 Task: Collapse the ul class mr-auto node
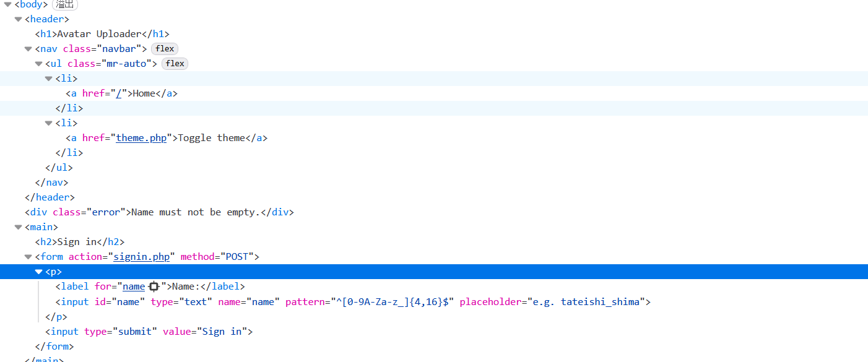[x=38, y=63]
